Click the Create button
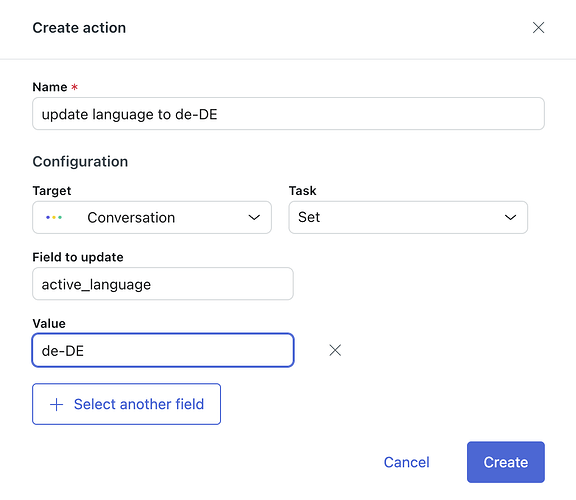This screenshot has height=500, width=576. pos(506,462)
